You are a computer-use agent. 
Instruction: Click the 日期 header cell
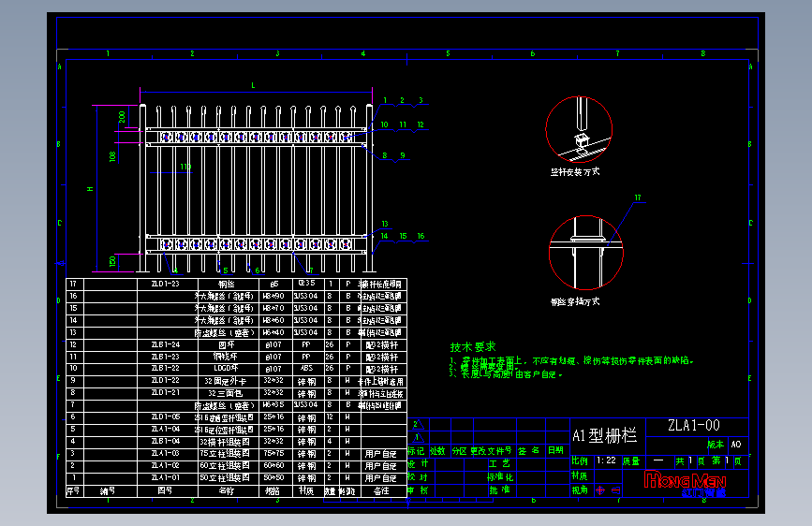[x=555, y=450]
